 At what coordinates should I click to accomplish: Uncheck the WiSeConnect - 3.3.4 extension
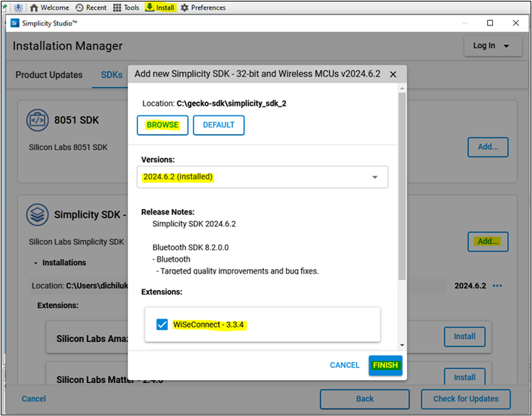(162, 325)
